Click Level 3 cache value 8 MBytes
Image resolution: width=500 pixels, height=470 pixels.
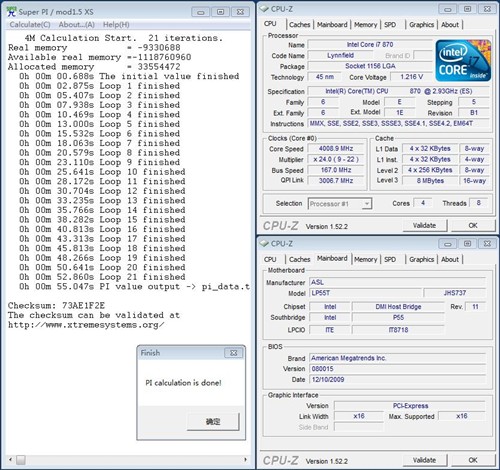tap(430, 181)
